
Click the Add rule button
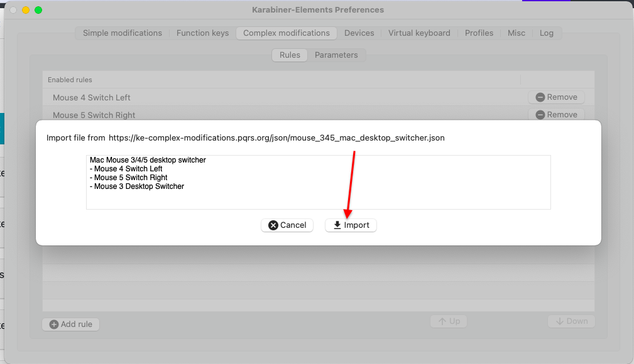pyautogui.click(x=71, y=324)
